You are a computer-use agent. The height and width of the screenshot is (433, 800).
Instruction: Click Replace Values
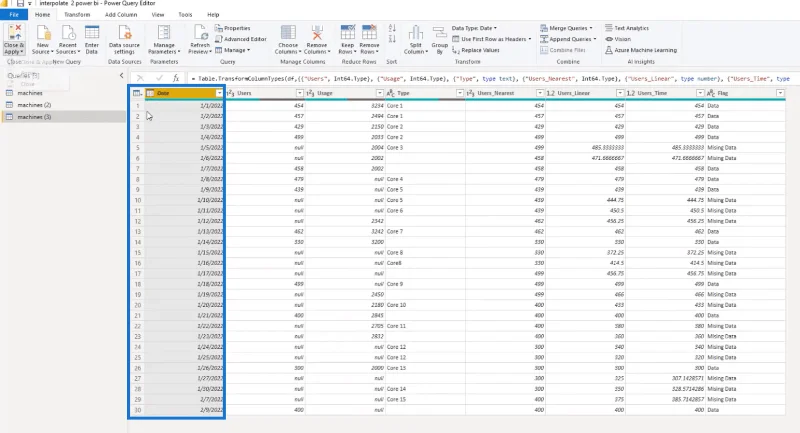476,50
